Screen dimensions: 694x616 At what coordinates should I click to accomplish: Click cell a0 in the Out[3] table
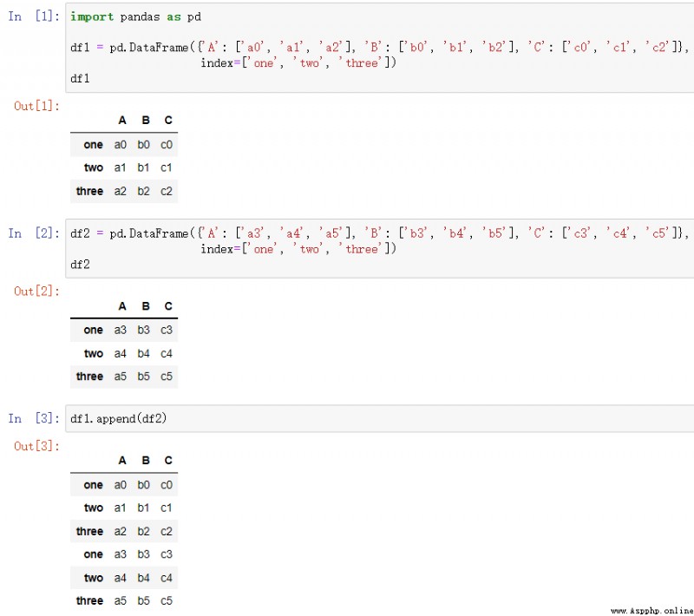[121, 485]
